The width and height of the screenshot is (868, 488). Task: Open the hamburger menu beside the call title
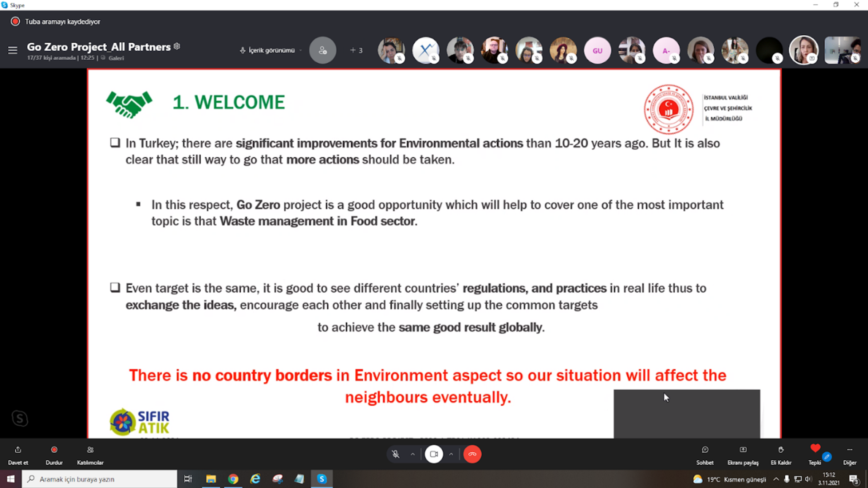pyautogui.click(x=13, y=50)
